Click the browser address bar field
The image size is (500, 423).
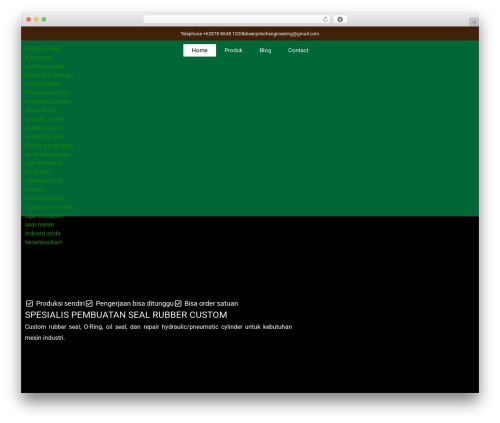[x=237, y=19]
